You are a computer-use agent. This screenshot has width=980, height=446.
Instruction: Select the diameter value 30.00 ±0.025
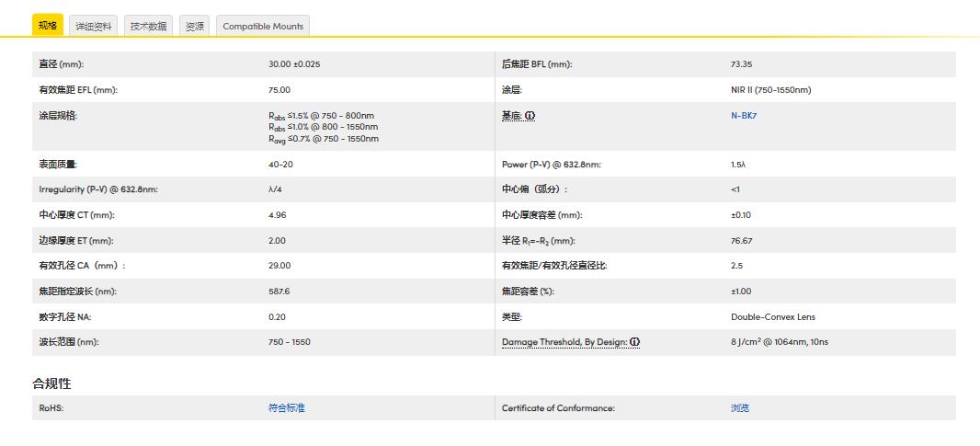pyautogui.click(x=294, y=64)
